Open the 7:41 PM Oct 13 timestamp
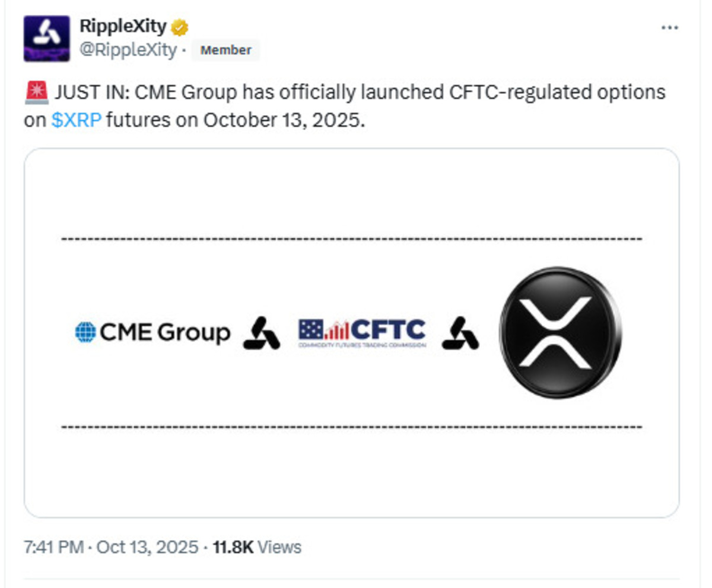Screen dimensions: 712x588 111,547
